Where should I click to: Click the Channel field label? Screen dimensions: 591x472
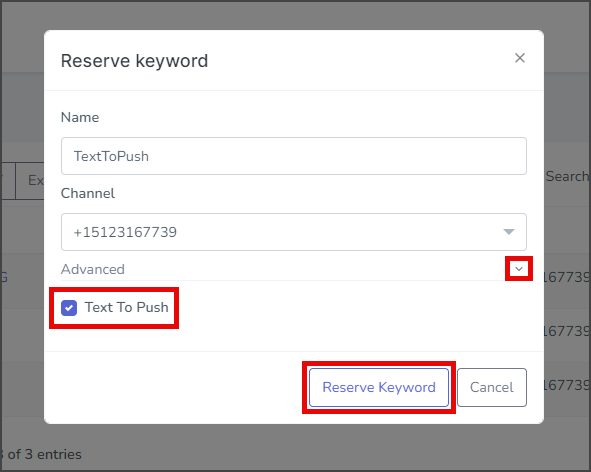pyautogui.click(x=88, y=193)
